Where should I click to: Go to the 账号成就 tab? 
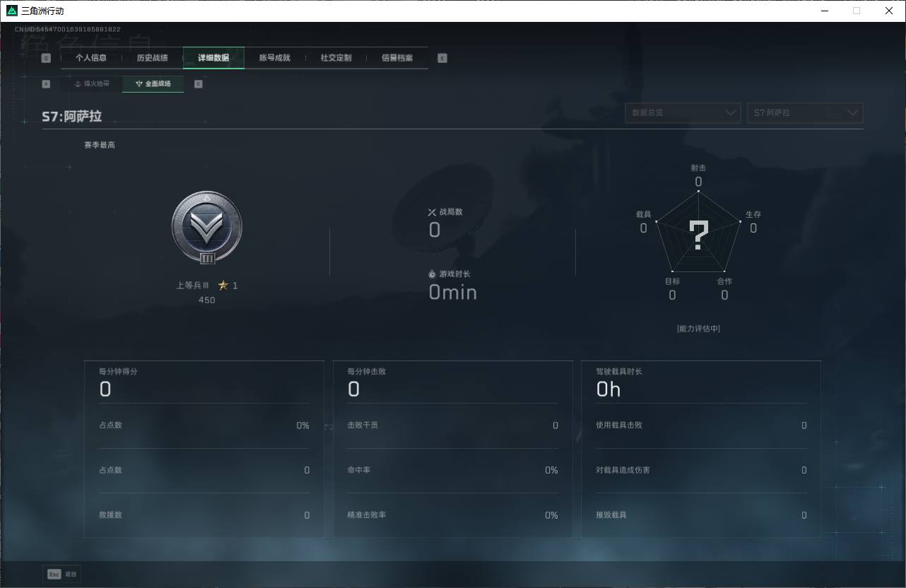point(275,58)
